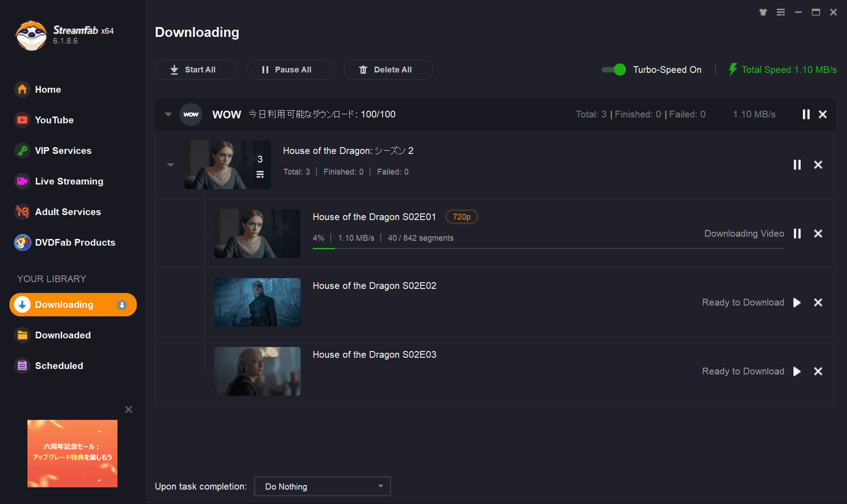847x504 pixels.
Task: Collapse the WOW service group
Action: click(x=168, y=114)
